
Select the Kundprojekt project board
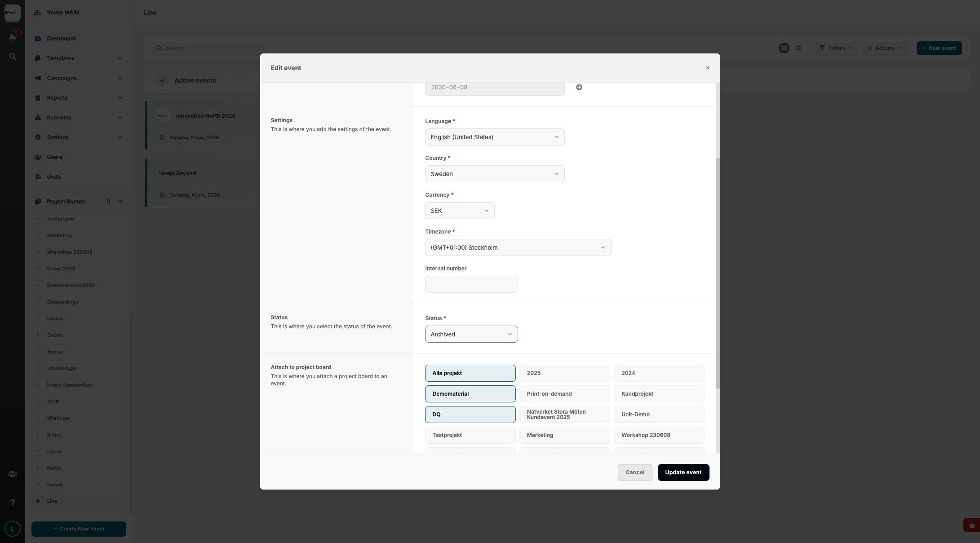[659, 394]
